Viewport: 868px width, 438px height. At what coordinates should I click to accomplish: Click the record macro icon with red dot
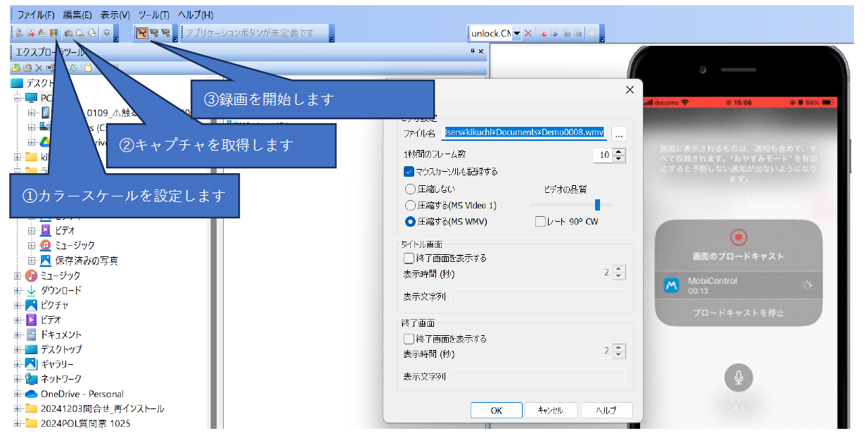[542, 33]
